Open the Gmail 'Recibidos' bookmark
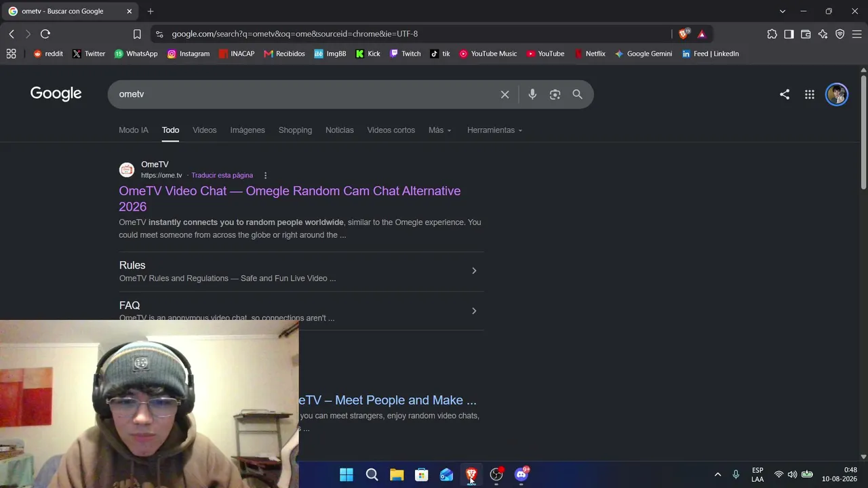 [x=284, y=54]
